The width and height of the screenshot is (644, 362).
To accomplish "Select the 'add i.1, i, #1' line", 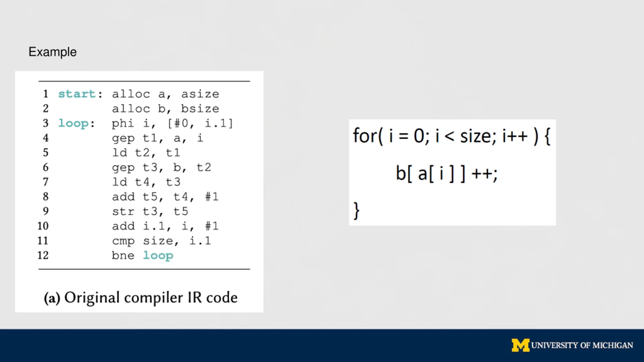I will tap(165, 226).
